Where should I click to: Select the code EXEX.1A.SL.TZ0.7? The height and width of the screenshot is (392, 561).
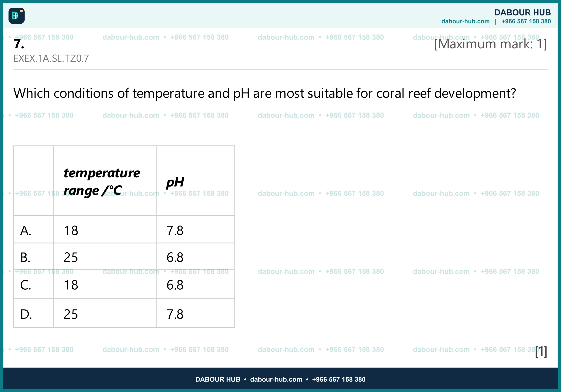pos(51,58)
